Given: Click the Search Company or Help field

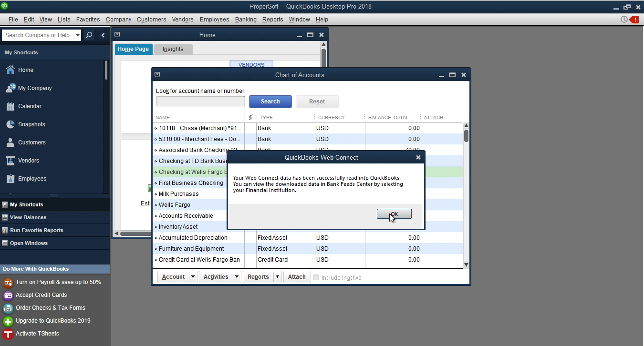Looking at the screenshot, I should [38, 35].
